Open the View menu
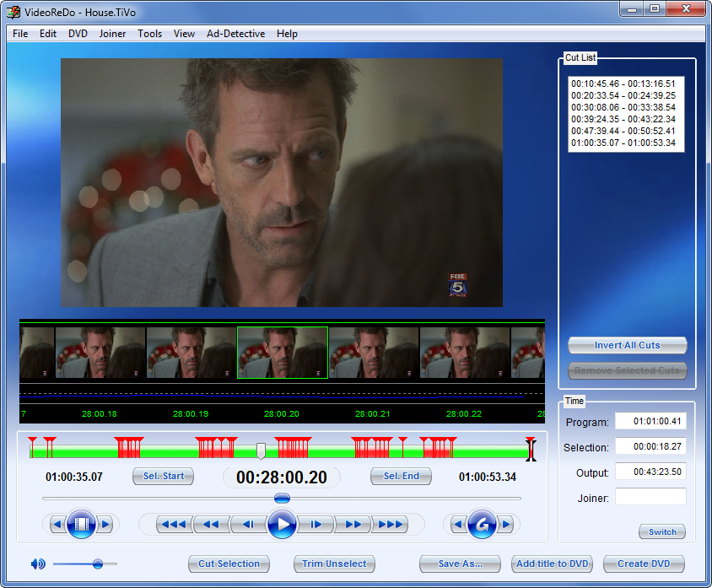The image size is (712, 588). click(184, 34)
